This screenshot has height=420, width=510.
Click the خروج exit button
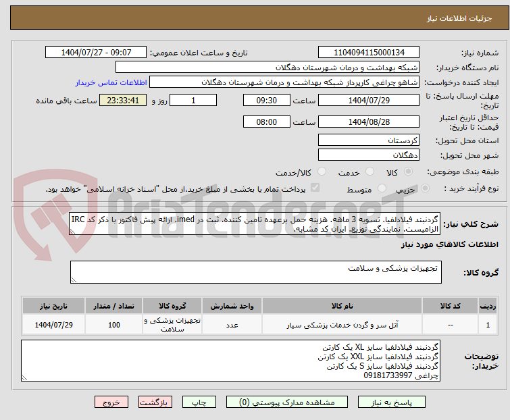[111, 402]
